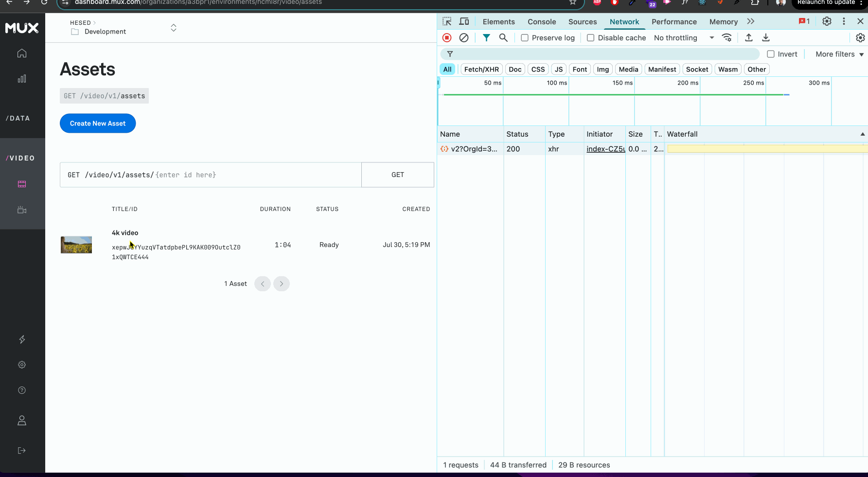
Task: Open the 4k video sunflower thumbnail
Action: [x=76, y=245]
